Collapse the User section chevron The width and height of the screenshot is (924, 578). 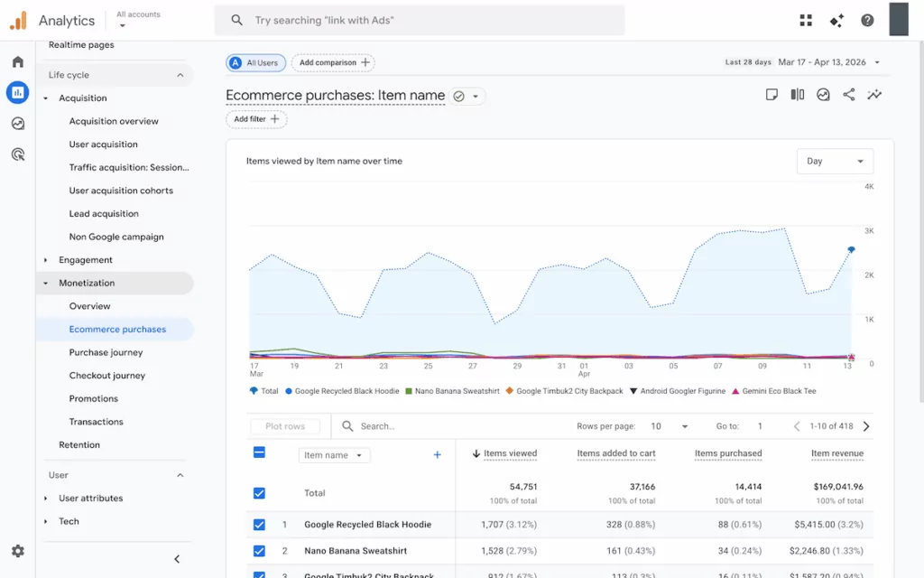[x=180, y=475]
